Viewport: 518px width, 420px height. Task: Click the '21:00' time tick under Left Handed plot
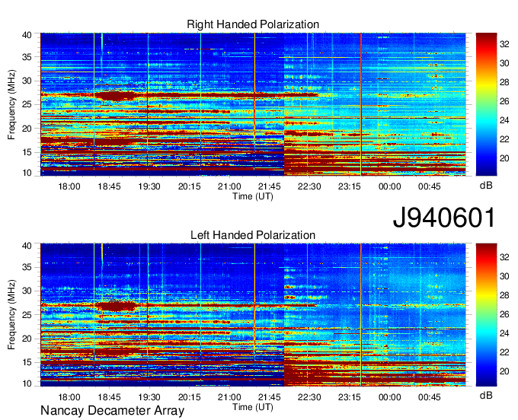[229, 397]
